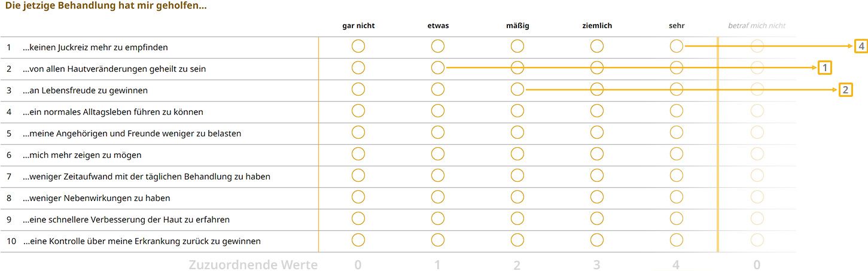Select 'ziemlich' for schnellere Verbesserung der Haut
Image resolution: width=868 pixels, height=271 pixels.
(597, 218)
